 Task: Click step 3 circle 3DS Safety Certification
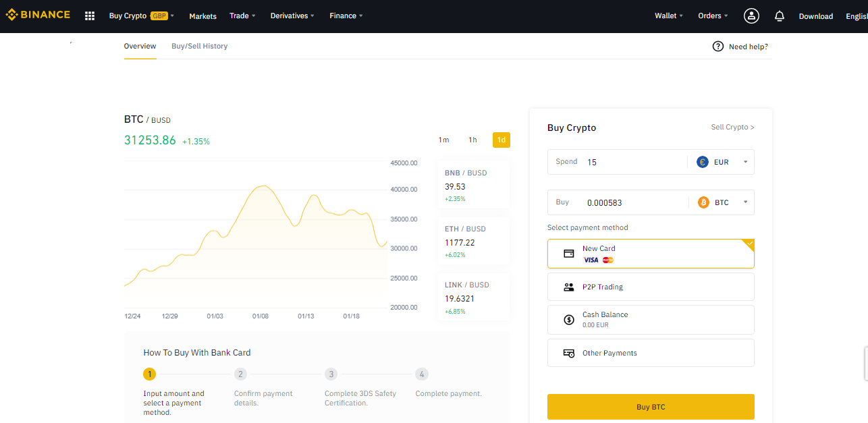(331, 374)
